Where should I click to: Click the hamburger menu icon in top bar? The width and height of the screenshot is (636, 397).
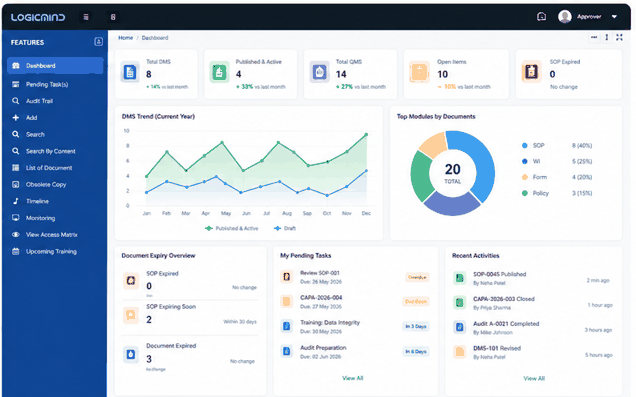86,17
